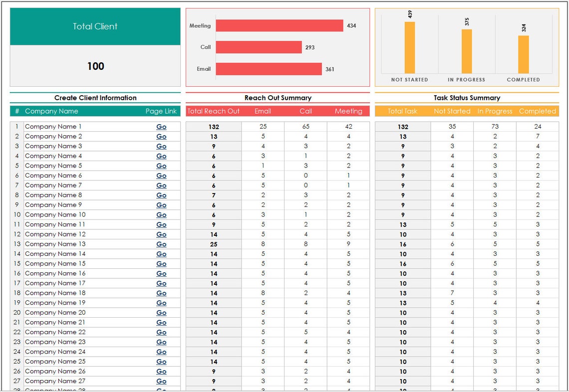Screen dimensions: 569x392
Task: Open the Go link for Company Name 27
Action: point(161,381)
